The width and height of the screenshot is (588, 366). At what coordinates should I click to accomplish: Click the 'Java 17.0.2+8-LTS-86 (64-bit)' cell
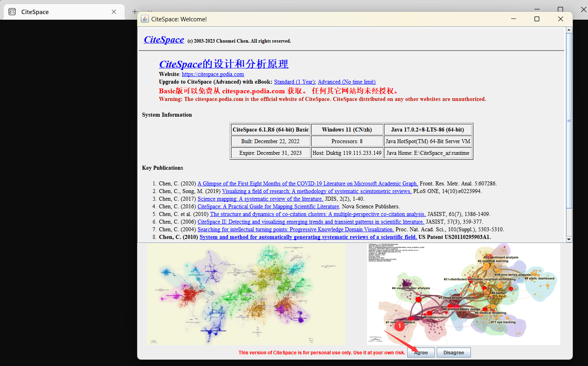pos(427,130)
